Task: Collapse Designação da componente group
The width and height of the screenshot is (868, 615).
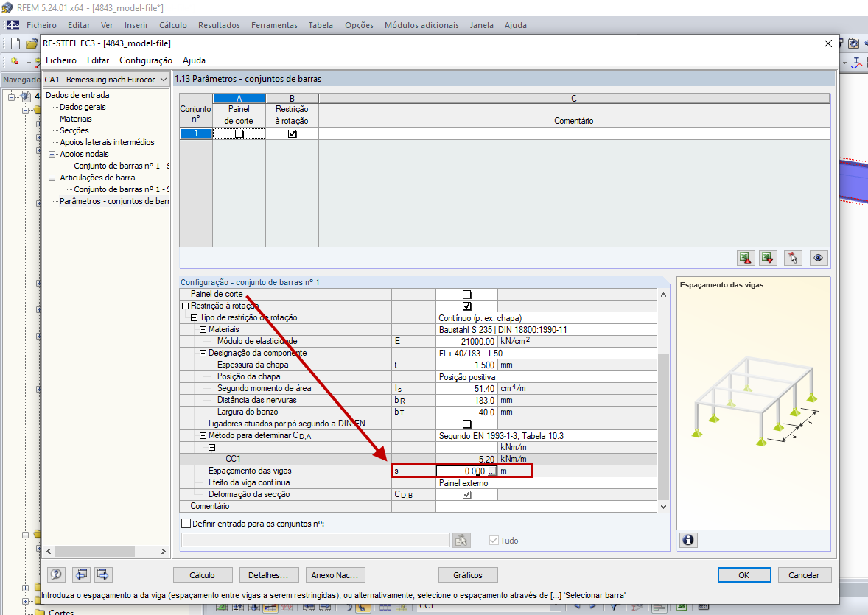Action: coord(203,354)
